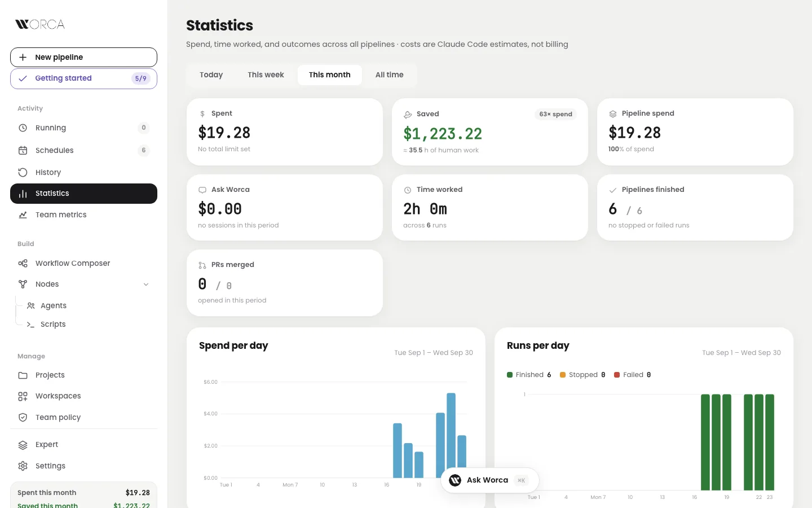Click the plus icon on New pipeline

(x=23, y=58)
